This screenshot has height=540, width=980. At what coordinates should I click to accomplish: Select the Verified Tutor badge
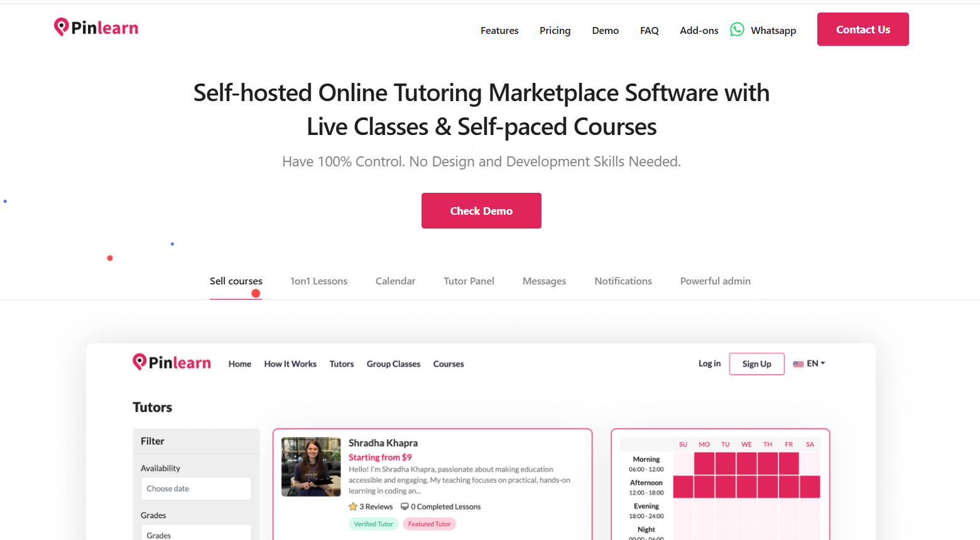coord(373,523)
